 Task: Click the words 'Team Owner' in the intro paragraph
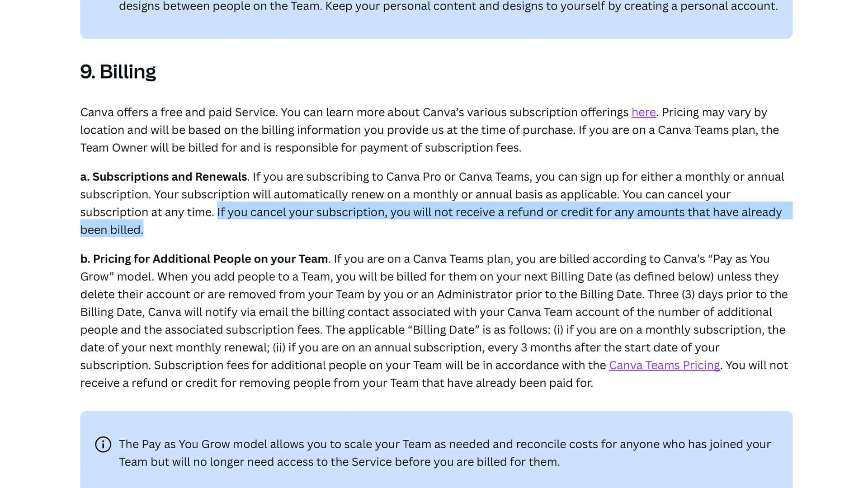[114, 148]
